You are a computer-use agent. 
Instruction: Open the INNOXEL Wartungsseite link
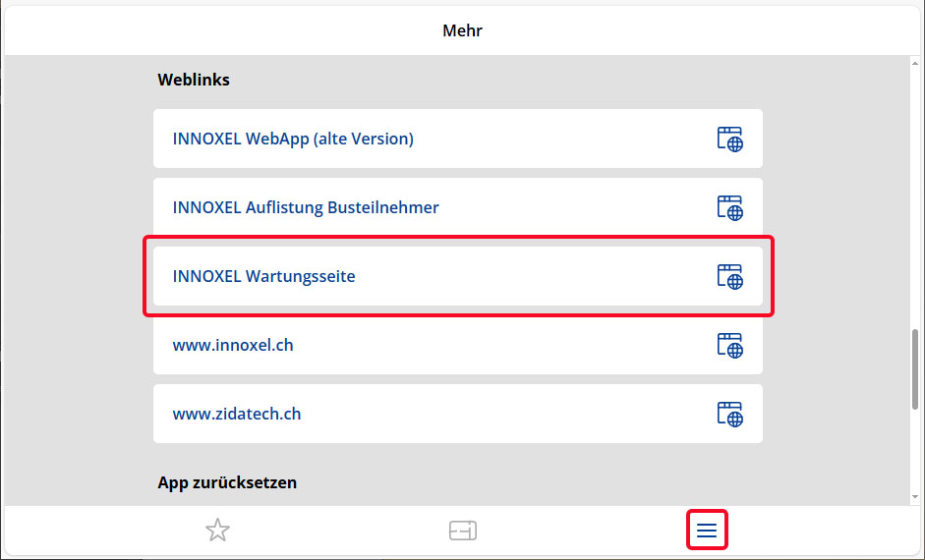[458, 276]
